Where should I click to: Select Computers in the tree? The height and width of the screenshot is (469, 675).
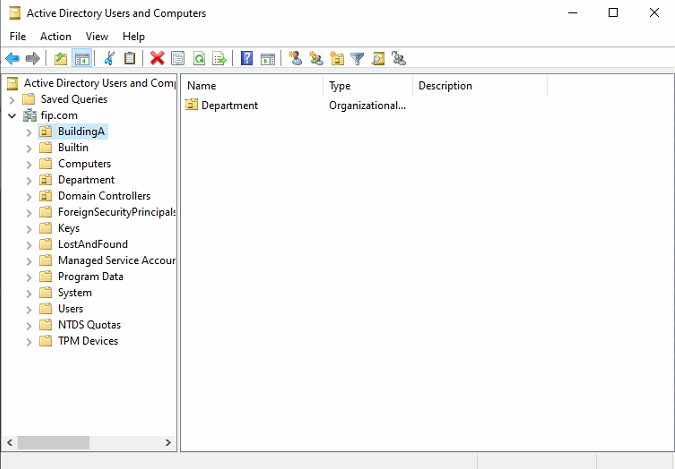[x=84, y=164]
